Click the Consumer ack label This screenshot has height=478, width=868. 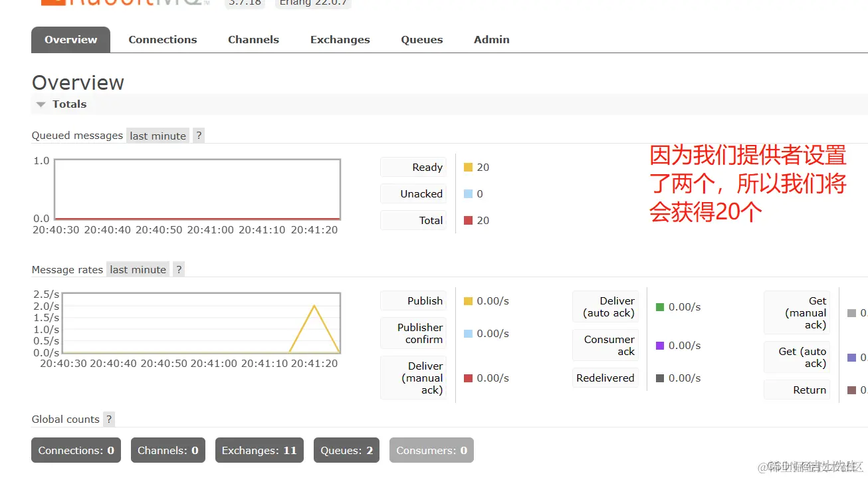[605, 345]
